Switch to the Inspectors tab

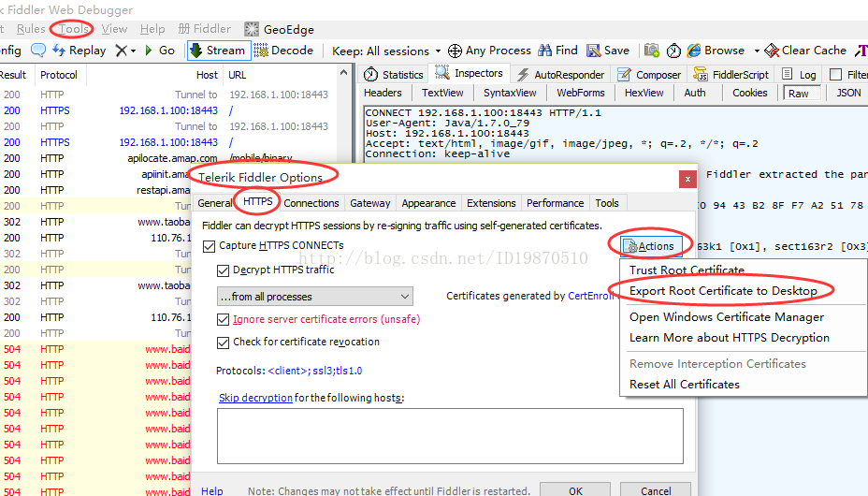click(x=469, y=73)
